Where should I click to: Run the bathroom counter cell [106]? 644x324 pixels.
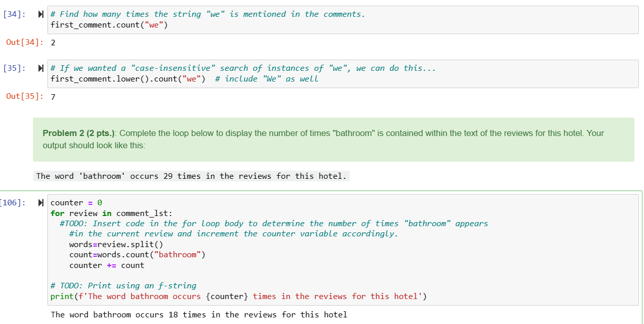point(40,202)
